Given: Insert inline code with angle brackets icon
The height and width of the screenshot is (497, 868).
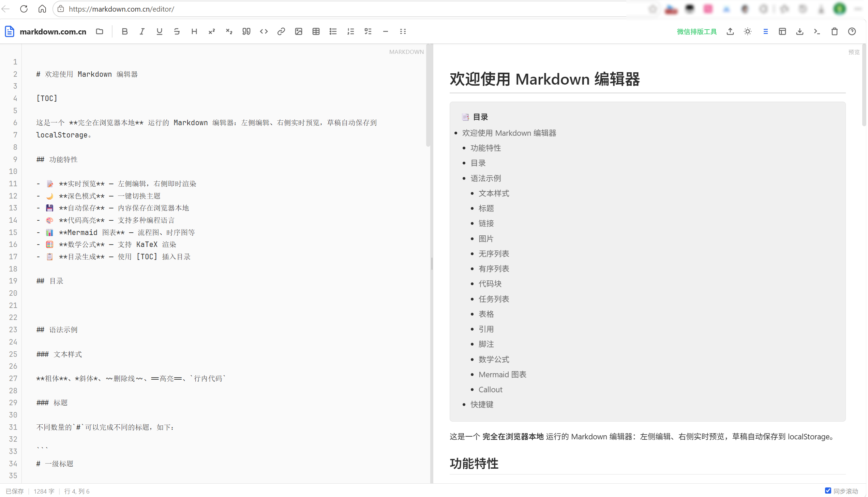Looking at the screenshot, I should pos(264,31).
